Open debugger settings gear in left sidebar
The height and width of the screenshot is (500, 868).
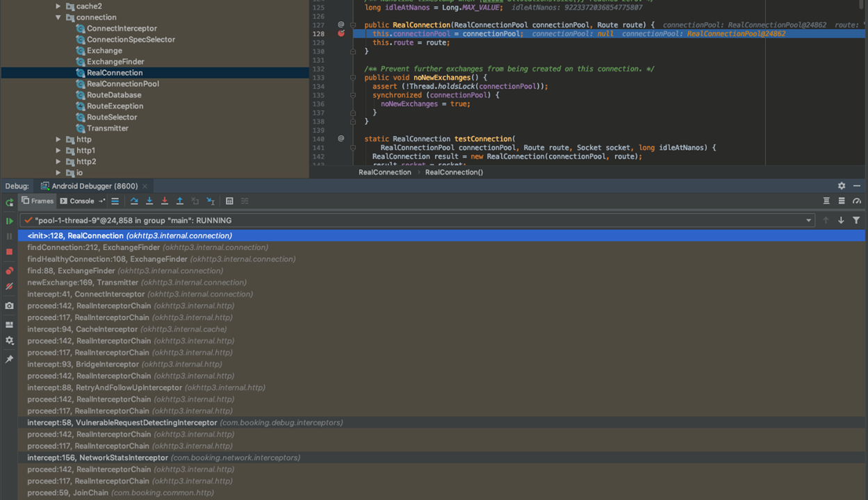(x=9, y=340)
